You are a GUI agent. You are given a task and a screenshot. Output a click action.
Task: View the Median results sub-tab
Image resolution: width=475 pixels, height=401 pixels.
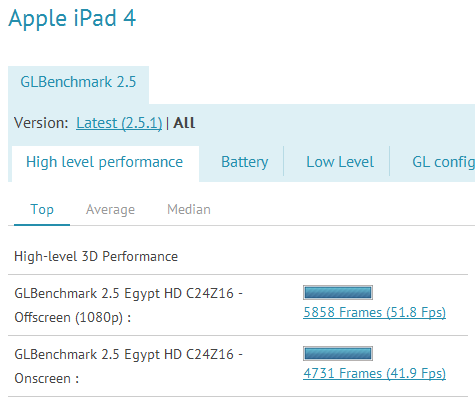click(x=189, y=210)
